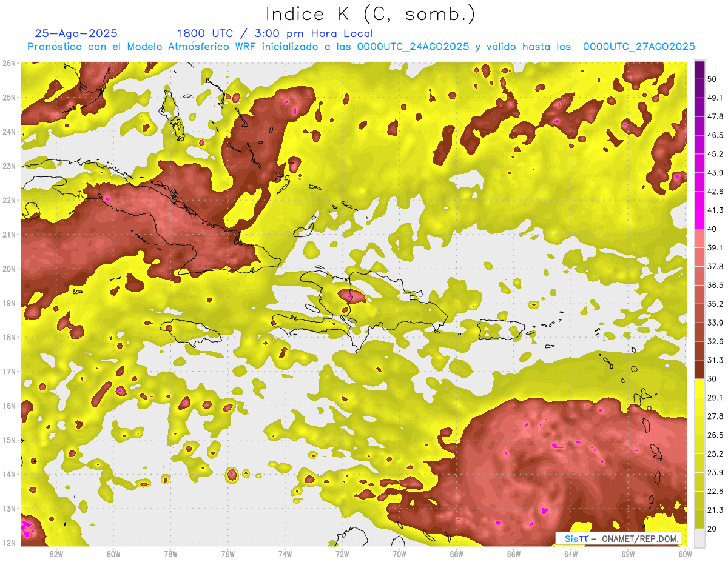This screenshot has height=562, width=728.
Task: Pick the magenta swatch between 40 and 41.3
Action: click(699, 219)
